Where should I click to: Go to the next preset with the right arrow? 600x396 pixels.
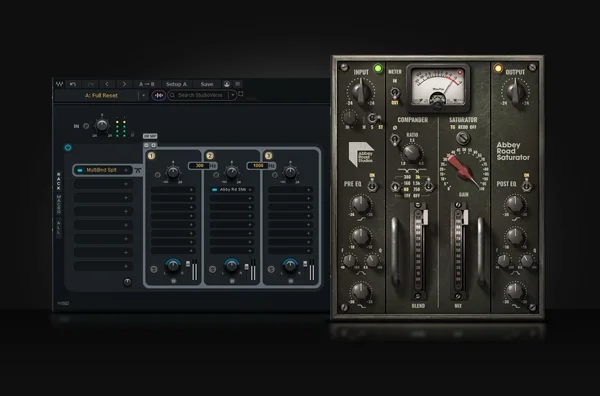[x=124, y=84]
